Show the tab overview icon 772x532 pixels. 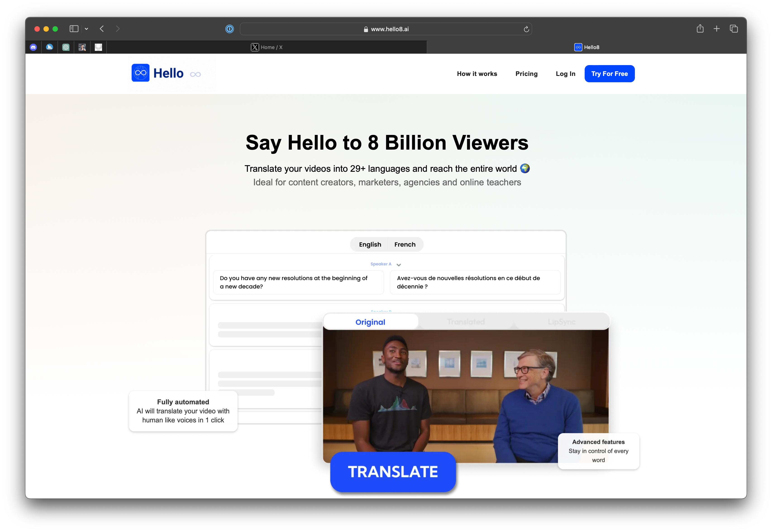point(734,29)
